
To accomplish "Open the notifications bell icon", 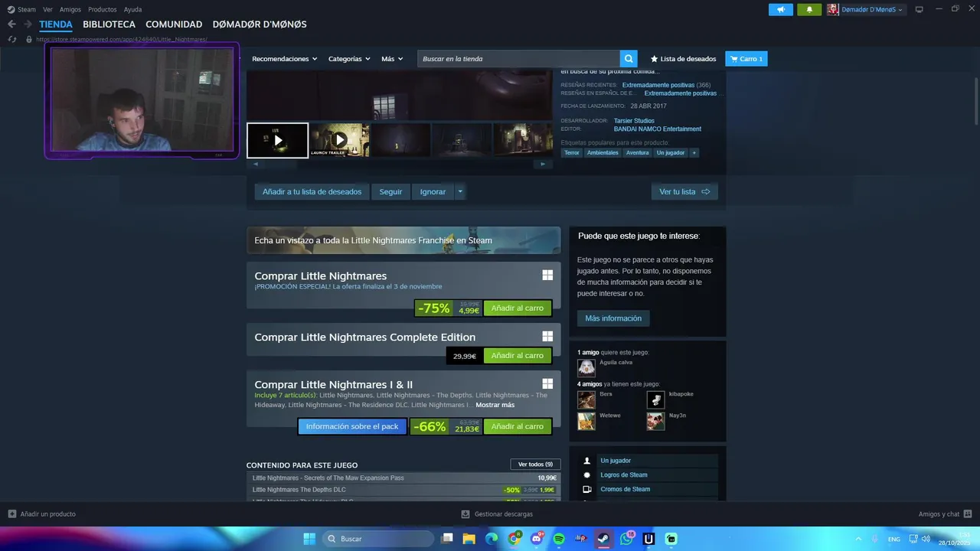I will coord(809,9).
